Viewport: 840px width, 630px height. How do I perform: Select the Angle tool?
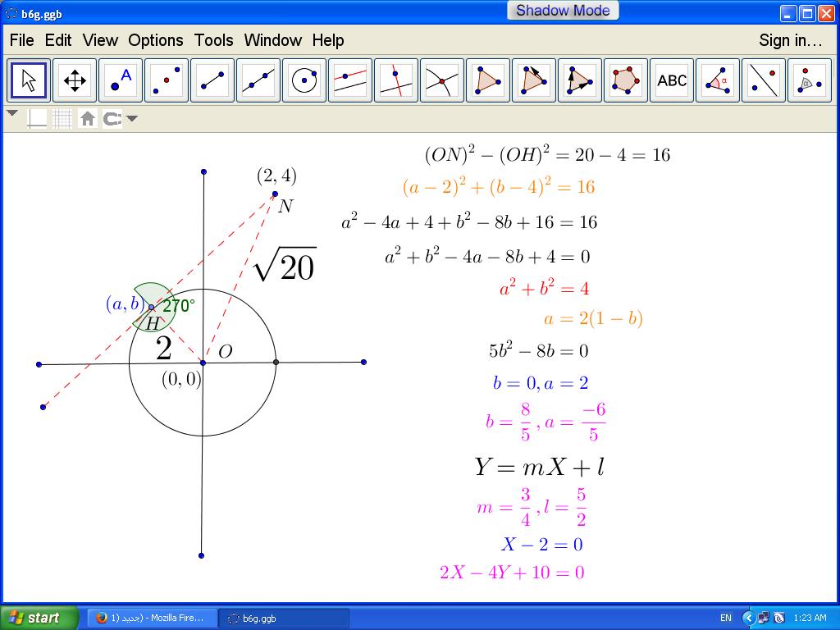pyautogui.click(x=718, y=80)
